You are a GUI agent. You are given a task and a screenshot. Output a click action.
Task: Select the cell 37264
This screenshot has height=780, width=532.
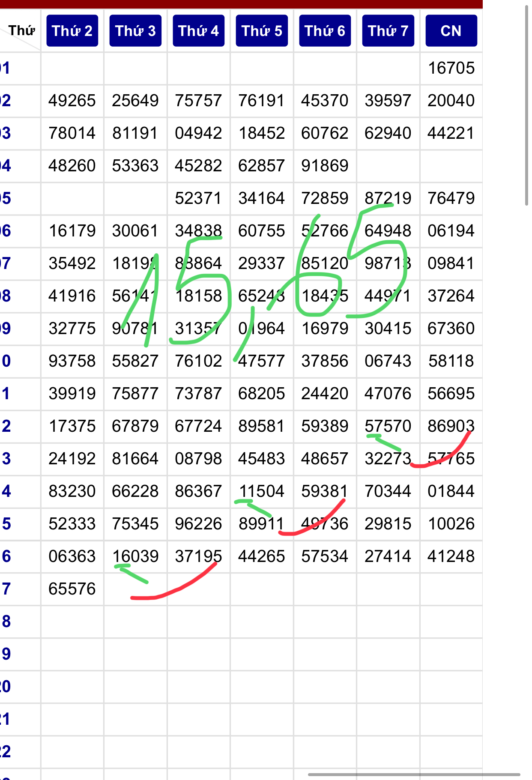[451, 296]
